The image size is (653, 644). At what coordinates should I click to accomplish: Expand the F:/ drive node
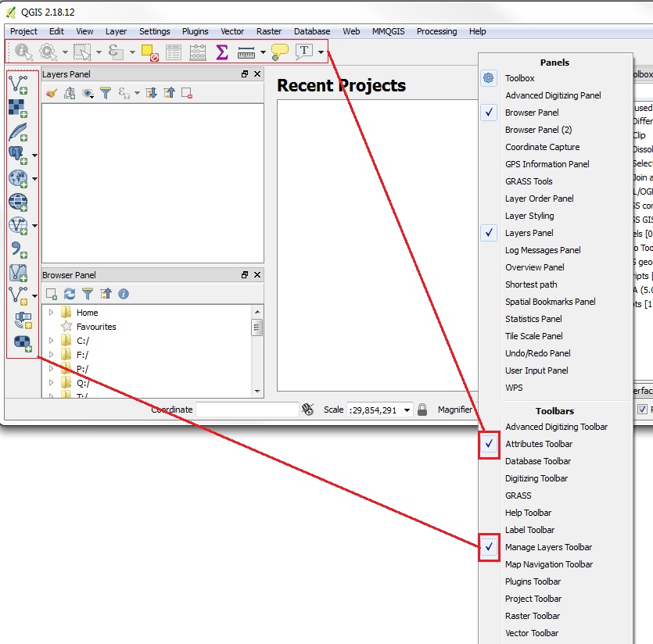[52, 355]
